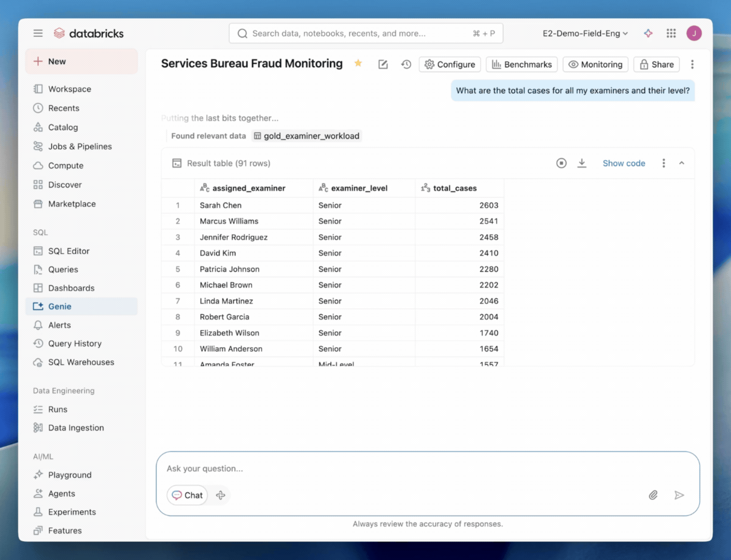Open the Databricks Assistant sparkle icon
The height and width of the screenshot is (560, 731).
(648, 33)
